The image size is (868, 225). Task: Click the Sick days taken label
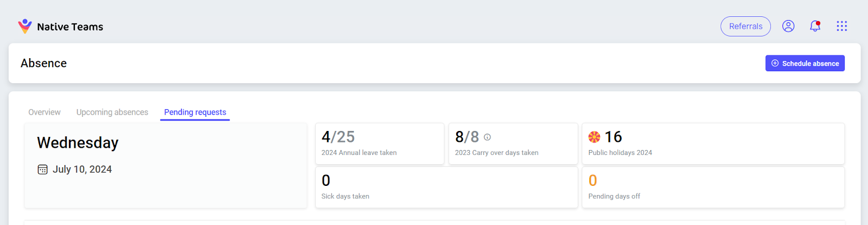click(345, 196)
